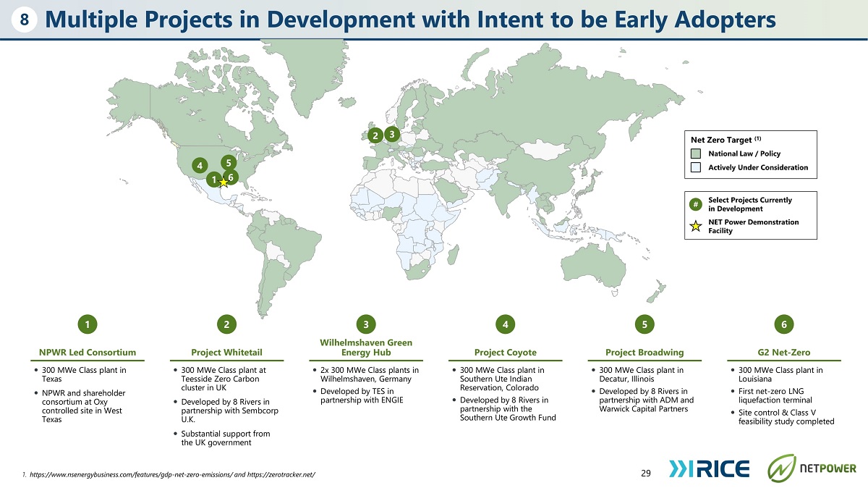Click the 'NPWR and shareholder consortium at Oxy' bullet
The image size is (868, 488).
83,407
